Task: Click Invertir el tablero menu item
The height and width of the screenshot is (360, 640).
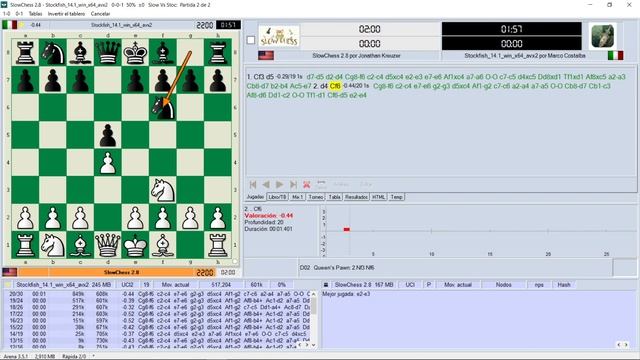Action: click(x=66, y=13)
